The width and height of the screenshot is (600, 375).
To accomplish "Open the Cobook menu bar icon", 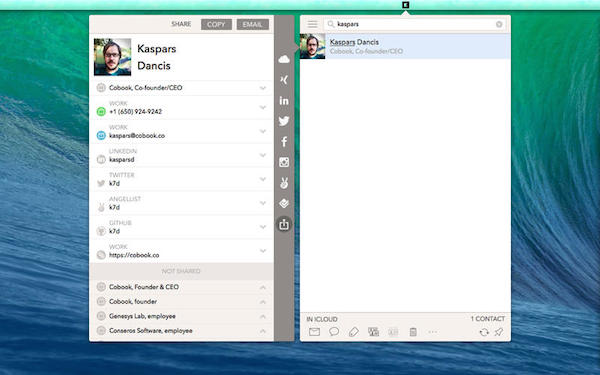I will 406,5.
